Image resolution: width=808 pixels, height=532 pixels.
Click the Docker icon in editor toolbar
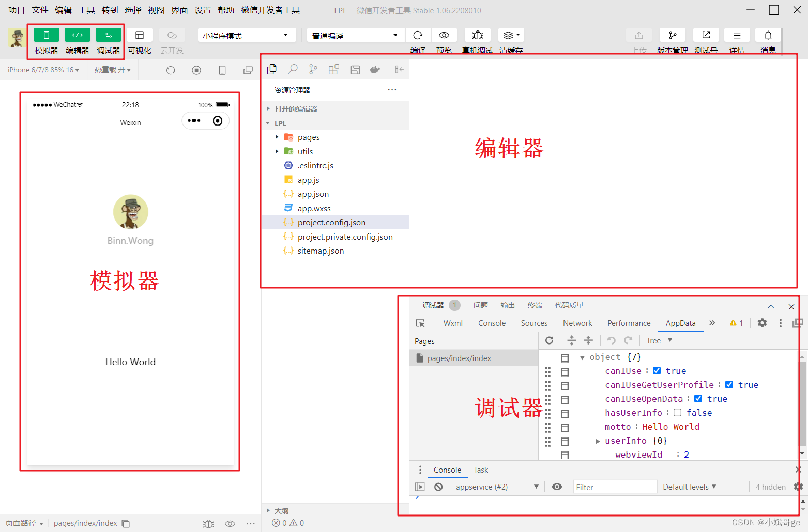pos(375,69)
